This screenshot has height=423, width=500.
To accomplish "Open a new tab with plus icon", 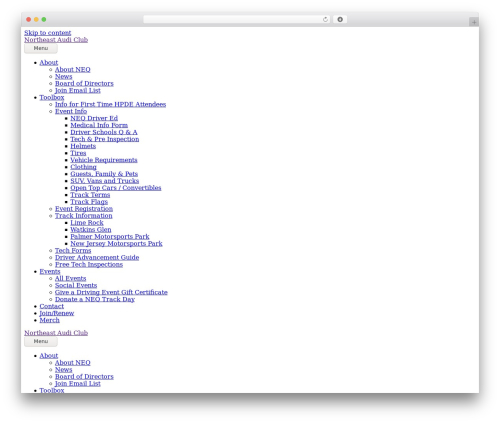I will click(x=474, y=22).
